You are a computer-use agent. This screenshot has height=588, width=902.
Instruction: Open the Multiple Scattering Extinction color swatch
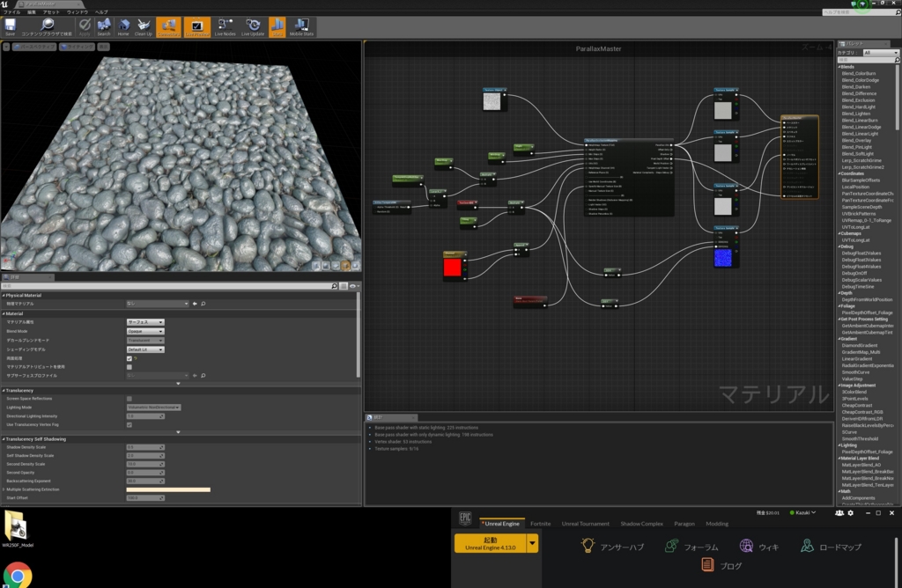point(168,489)
